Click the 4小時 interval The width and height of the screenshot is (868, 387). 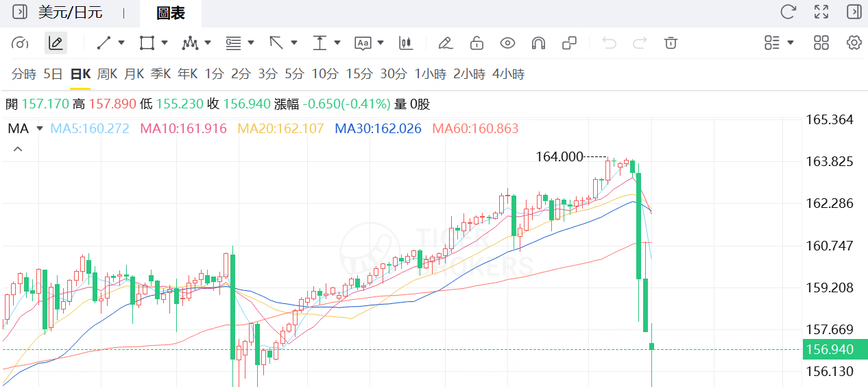pyautogui.click(x=509, y=74)
